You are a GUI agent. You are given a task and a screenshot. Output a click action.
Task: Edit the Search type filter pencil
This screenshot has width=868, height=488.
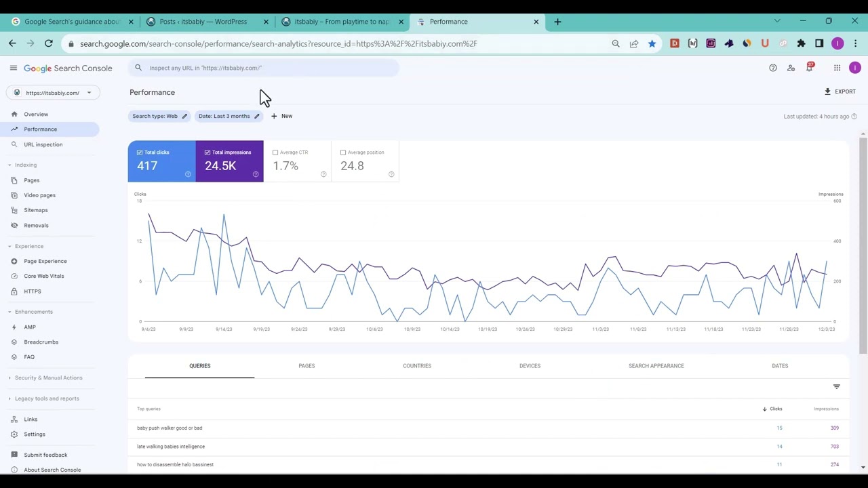pos(184,116)
